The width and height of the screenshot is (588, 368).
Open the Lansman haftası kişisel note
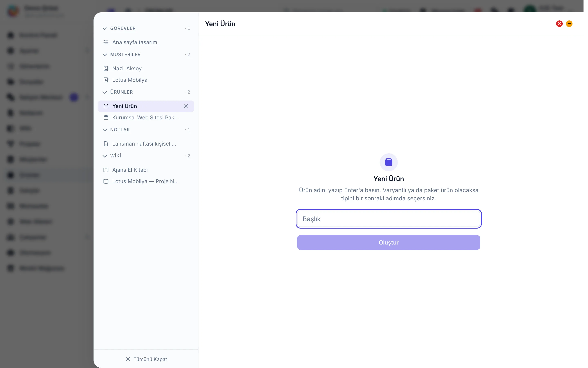click(x=146, y=144)
